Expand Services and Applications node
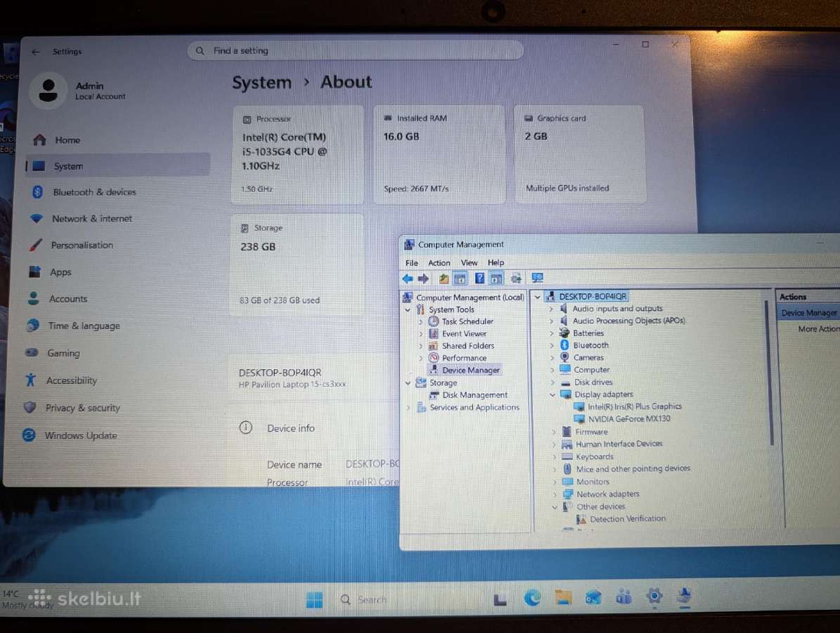This screenshot has width=840, height=633. tap(408, 408)
